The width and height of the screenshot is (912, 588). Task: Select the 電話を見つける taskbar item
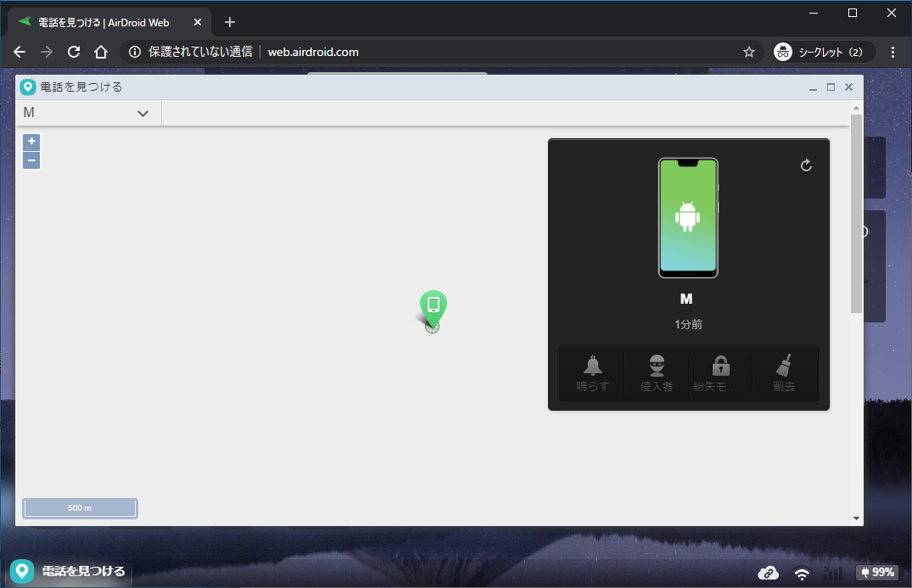pyautogui.click(x=70, y=571)
